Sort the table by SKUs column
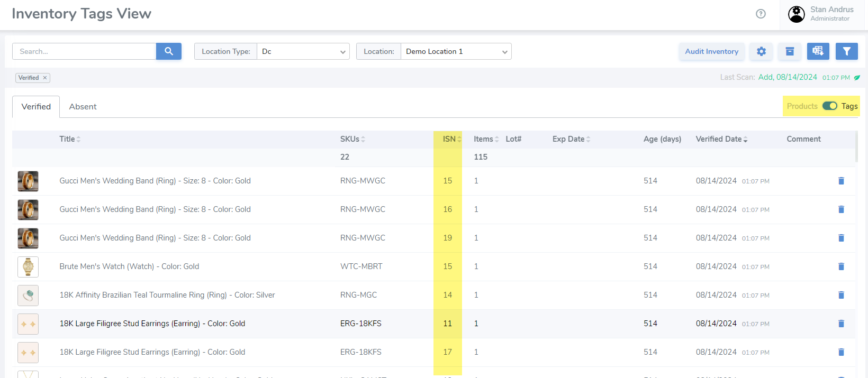This screenshot has height=378, width=868. click(x=352, y=139)
